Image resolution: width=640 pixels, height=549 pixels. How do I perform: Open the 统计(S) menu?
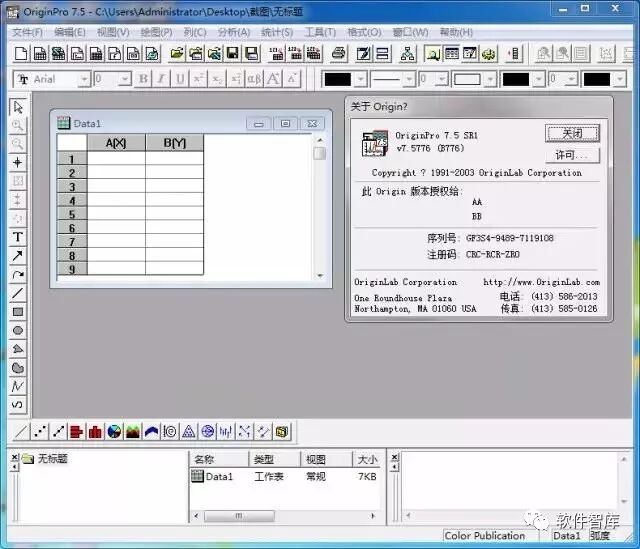[x=277, y=32]
